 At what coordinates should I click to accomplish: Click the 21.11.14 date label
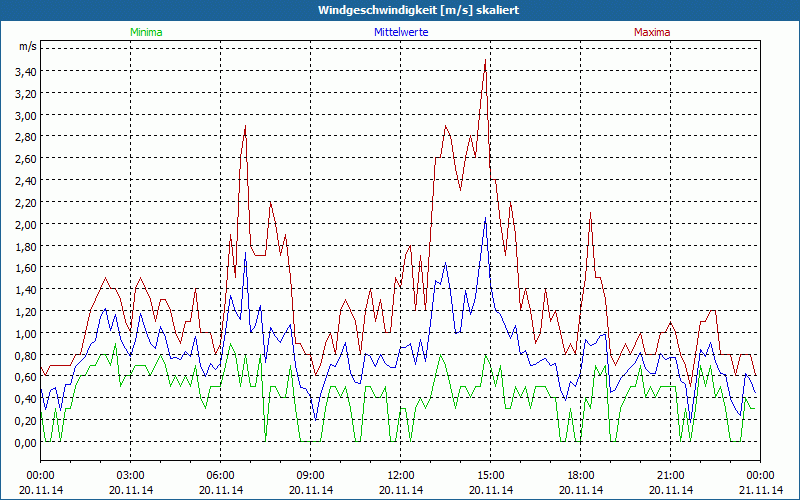click(x=761, y=490)
